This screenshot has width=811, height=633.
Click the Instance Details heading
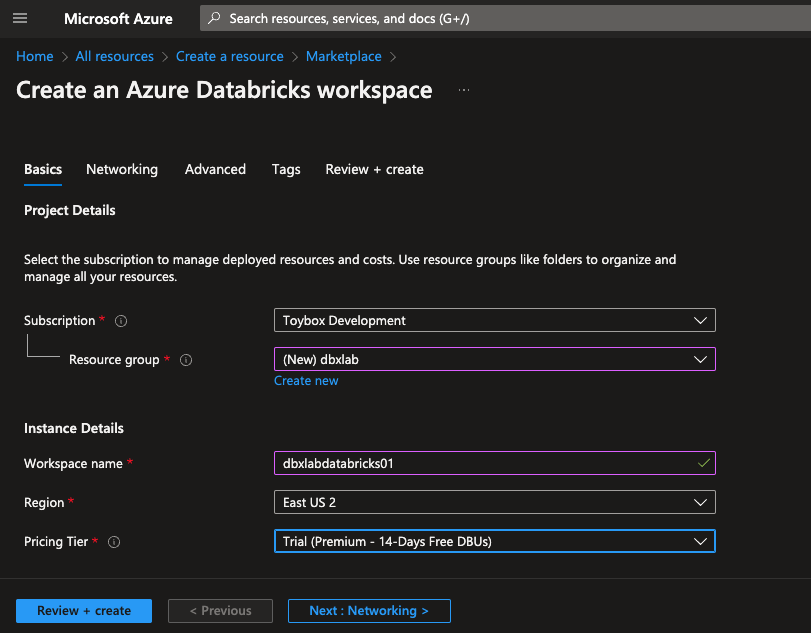(x=74, y=428)
